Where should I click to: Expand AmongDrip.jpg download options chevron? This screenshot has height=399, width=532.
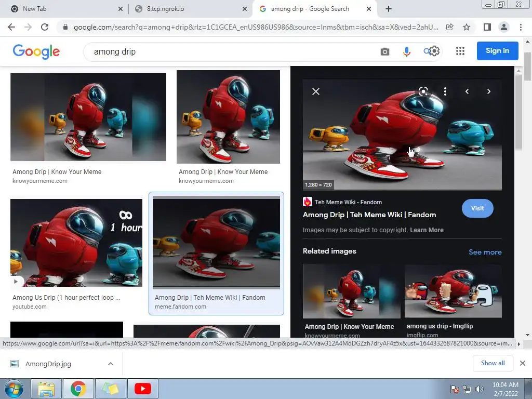tap(111, 364)
